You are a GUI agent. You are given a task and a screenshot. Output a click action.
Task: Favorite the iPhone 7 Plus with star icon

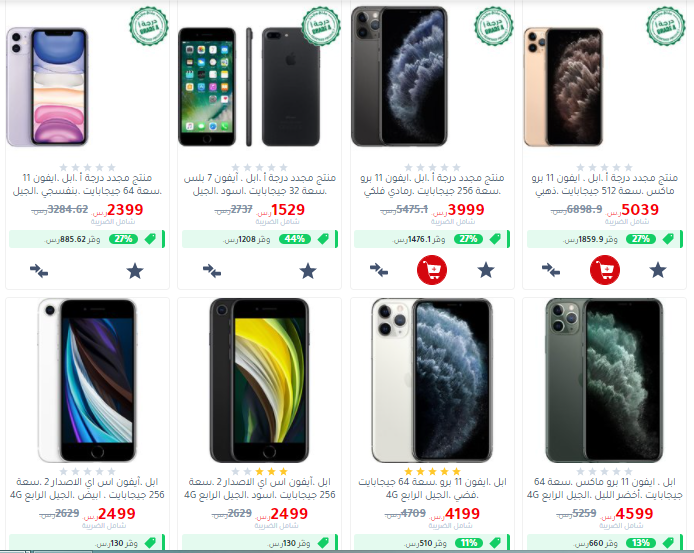[x=308, y=271]
